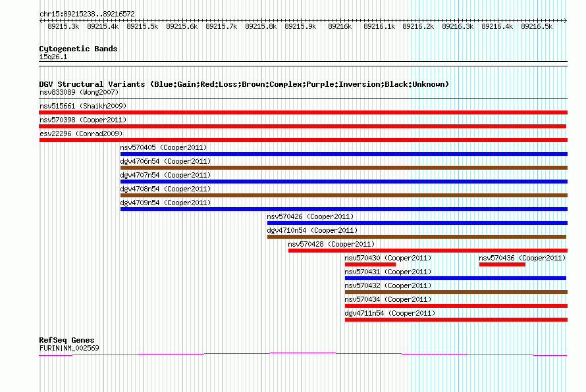Screen dimensions: 586x392
Task: Open variant nsv570398 (Cooper2011) label
Action: coord(83,120)
